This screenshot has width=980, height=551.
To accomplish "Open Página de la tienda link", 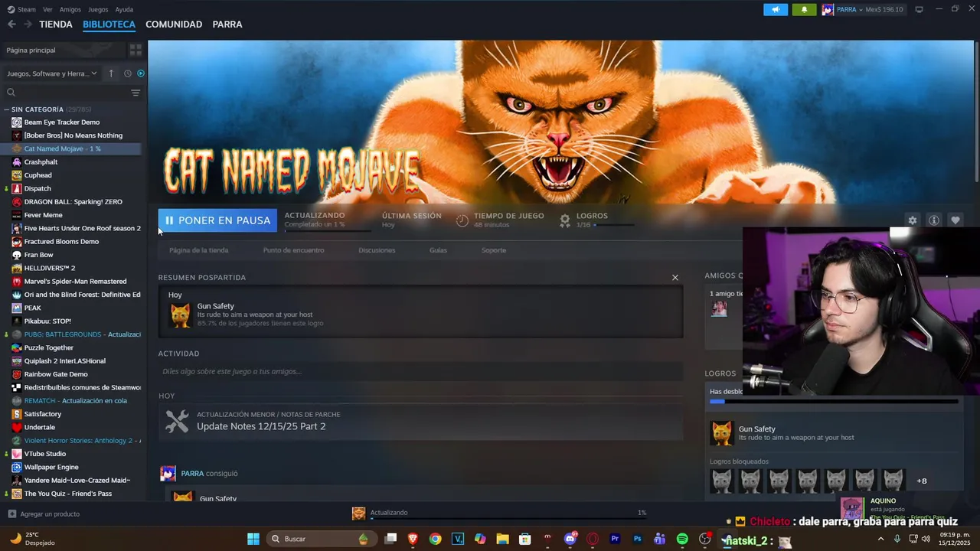I will [198, 250].
